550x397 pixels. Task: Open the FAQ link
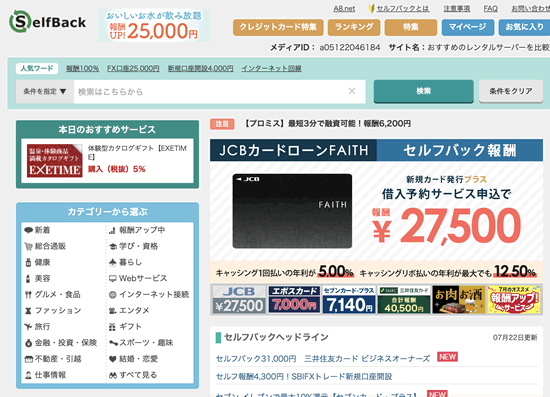490,8
